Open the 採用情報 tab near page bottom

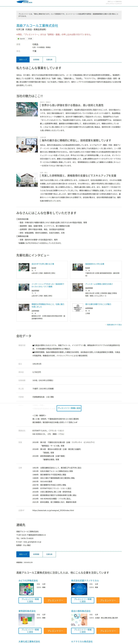[x=36, y=554]
